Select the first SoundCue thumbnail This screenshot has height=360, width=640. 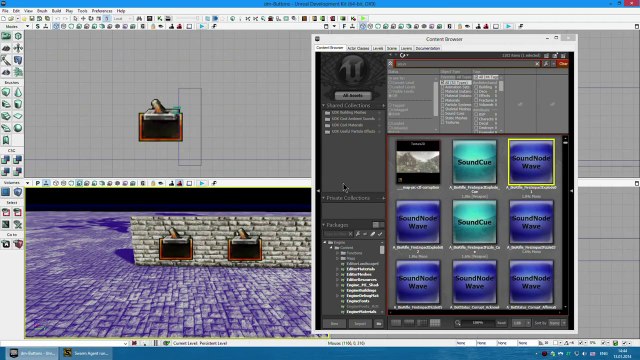tap(474, 162)
